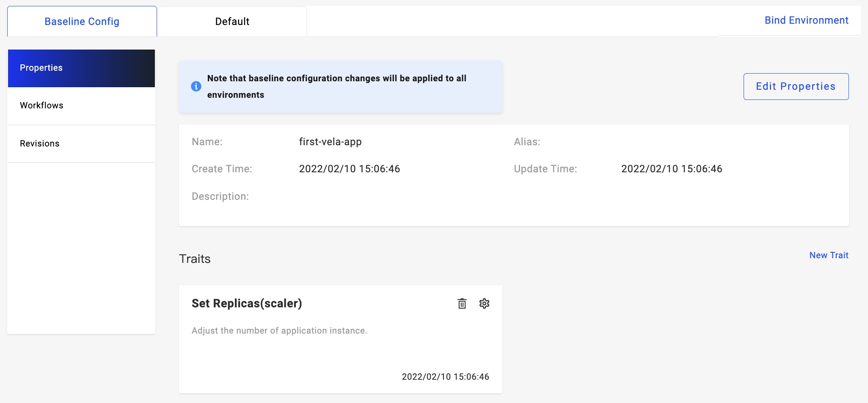Go to Workflows in the sidebar
This screenshot has height=403, width=868.
(81, 105)
